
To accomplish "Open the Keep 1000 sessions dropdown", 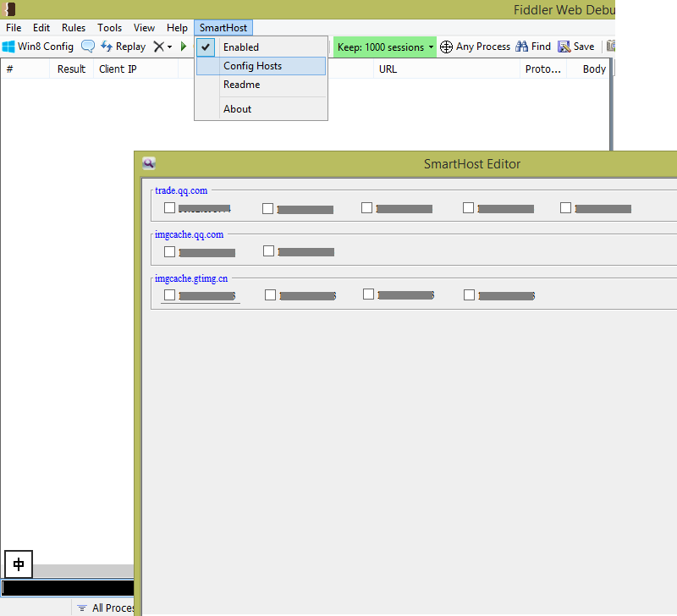I will (x=385, y=47).
